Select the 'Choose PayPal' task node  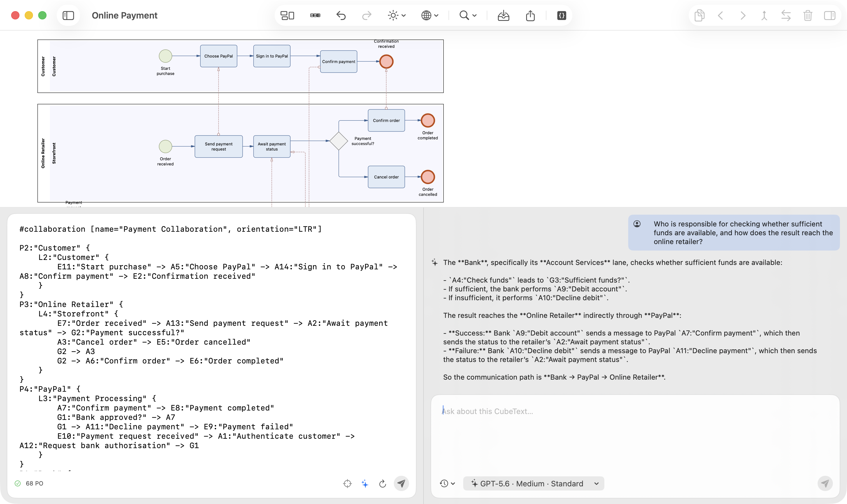click(x=219, y=56)
